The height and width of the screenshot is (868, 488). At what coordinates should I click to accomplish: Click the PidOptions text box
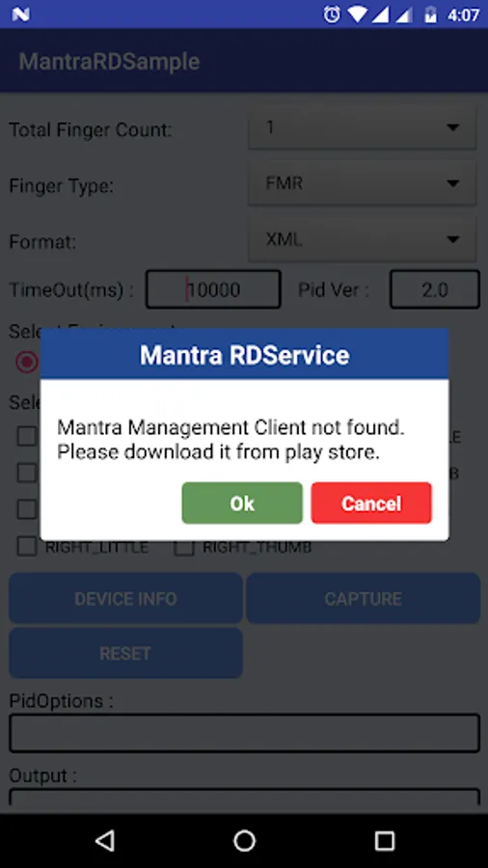[x=244, y=733]
